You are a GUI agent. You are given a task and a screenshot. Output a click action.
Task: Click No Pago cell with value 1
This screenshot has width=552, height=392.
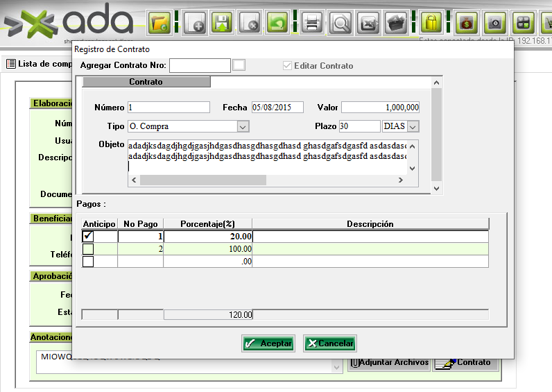coord(141,237)
